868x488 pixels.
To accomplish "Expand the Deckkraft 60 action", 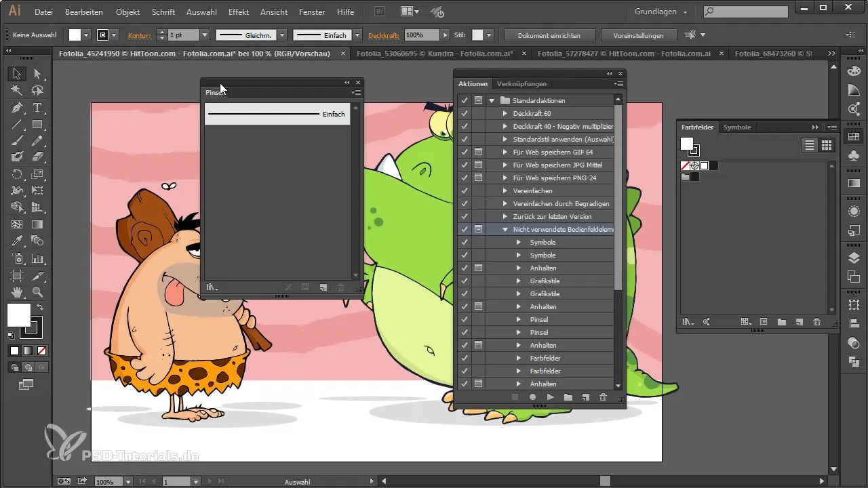I will tap(505, 113).
